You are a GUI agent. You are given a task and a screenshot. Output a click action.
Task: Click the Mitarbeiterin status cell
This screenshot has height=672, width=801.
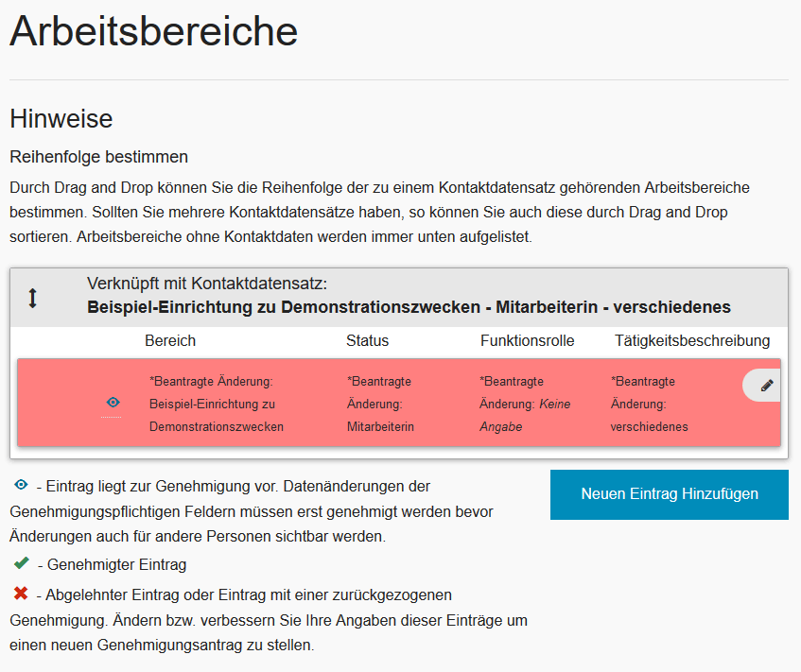pos(380,405)
